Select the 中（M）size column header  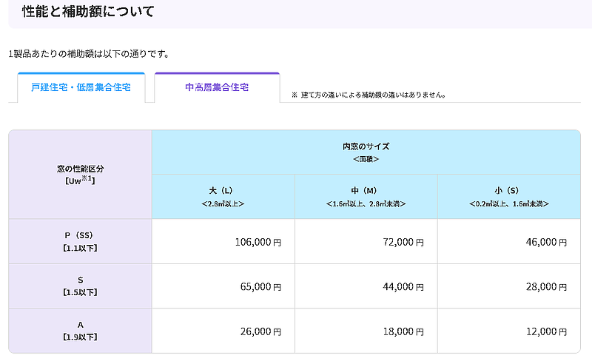tap(366, 196)
